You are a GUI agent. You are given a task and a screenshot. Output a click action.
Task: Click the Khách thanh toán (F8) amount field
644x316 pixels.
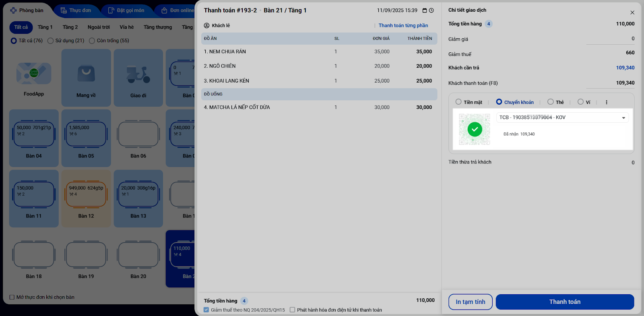[x=610, y=83]
